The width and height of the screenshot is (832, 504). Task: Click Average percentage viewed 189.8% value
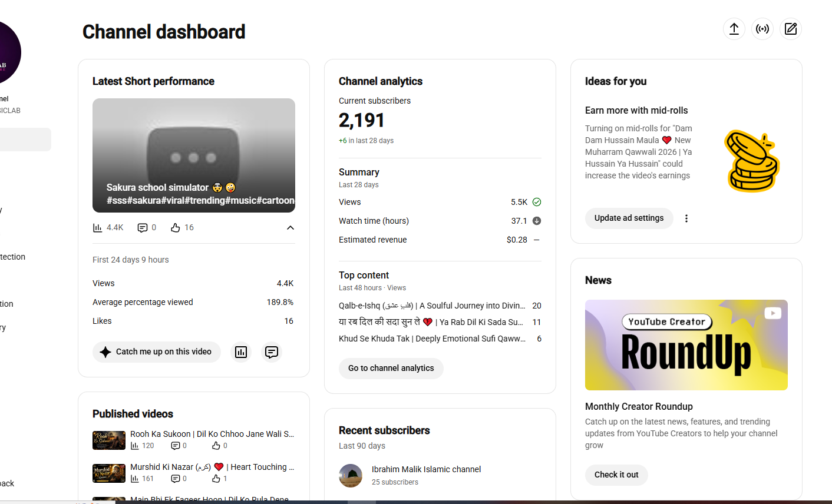tap(280, 302)
